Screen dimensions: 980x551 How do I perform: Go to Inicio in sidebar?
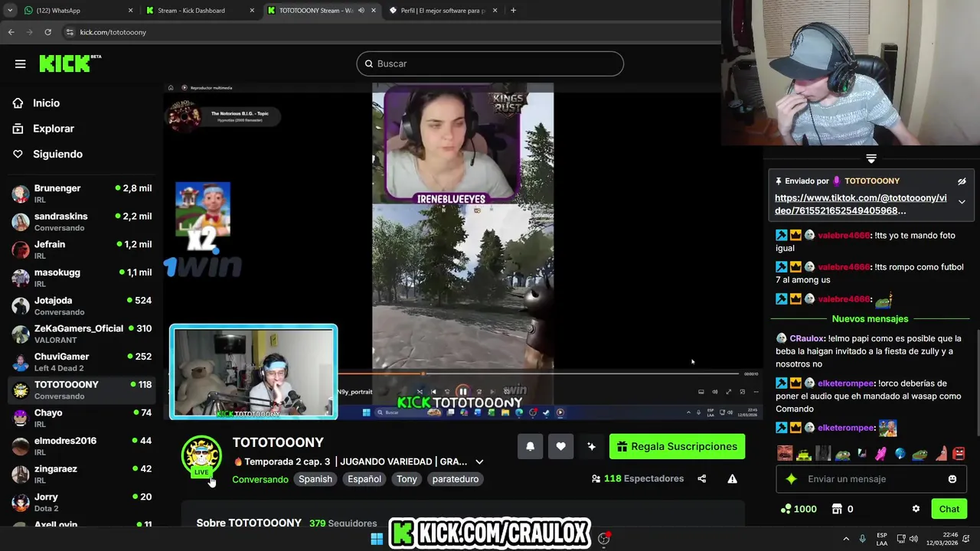pyautogui.click(x=46, y=103)
